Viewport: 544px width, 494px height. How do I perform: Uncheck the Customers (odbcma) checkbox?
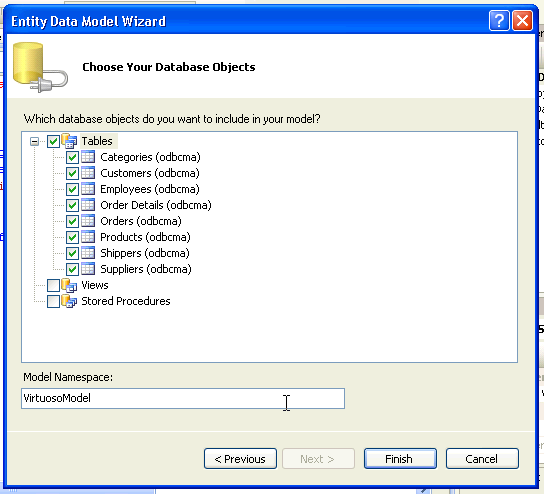(x=72, y=173)
